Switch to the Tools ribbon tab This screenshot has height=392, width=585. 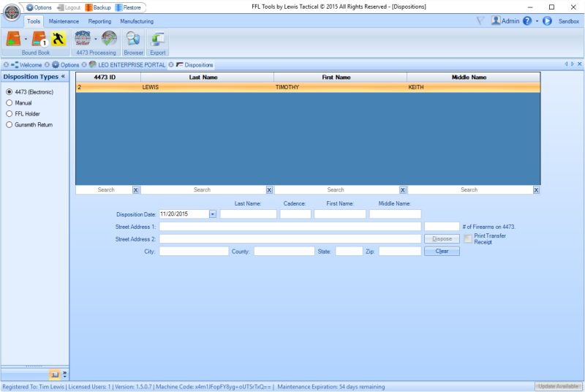tap(34, 22)
